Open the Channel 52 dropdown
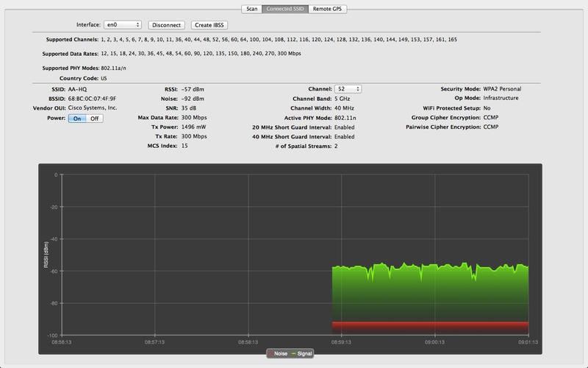This screenshot has width=588, height=368. click(x=348, y=89)
